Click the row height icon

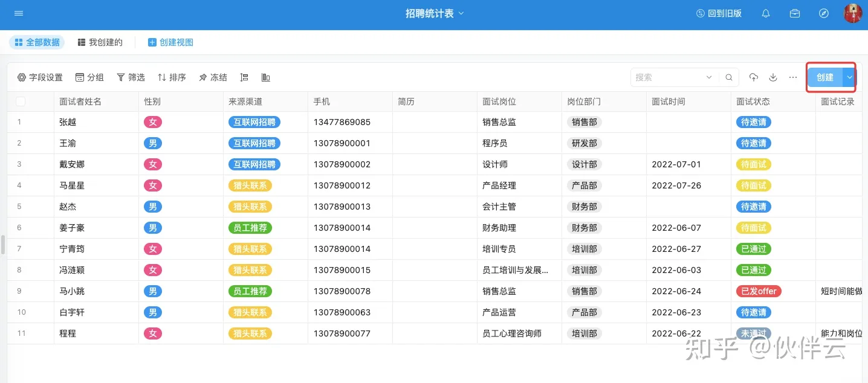pos(244,77)
